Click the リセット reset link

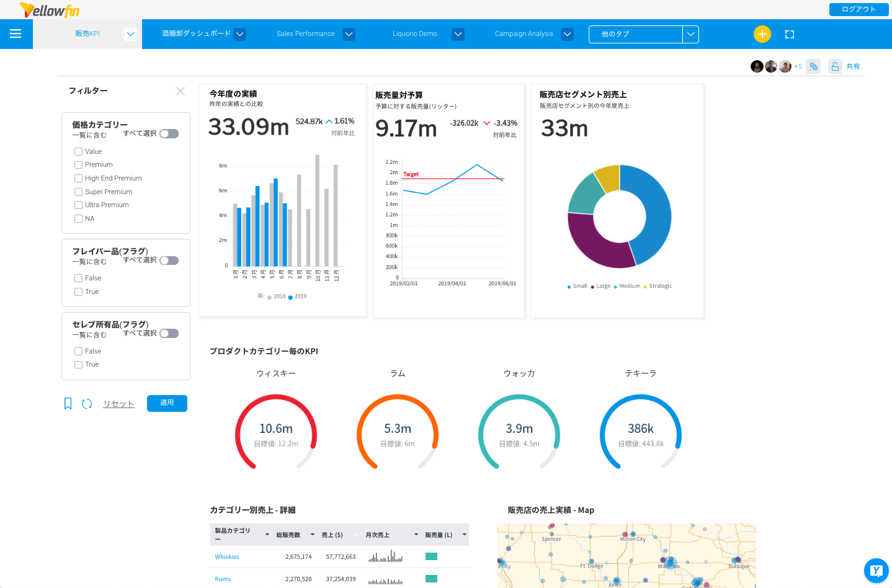click(x=118, y=404)
